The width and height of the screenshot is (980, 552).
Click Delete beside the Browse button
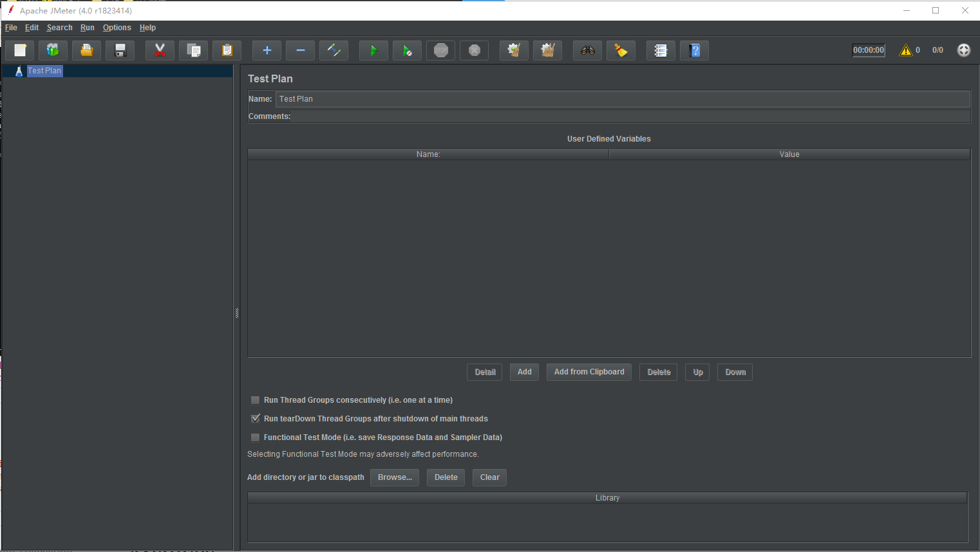click(x=446, y=477)
